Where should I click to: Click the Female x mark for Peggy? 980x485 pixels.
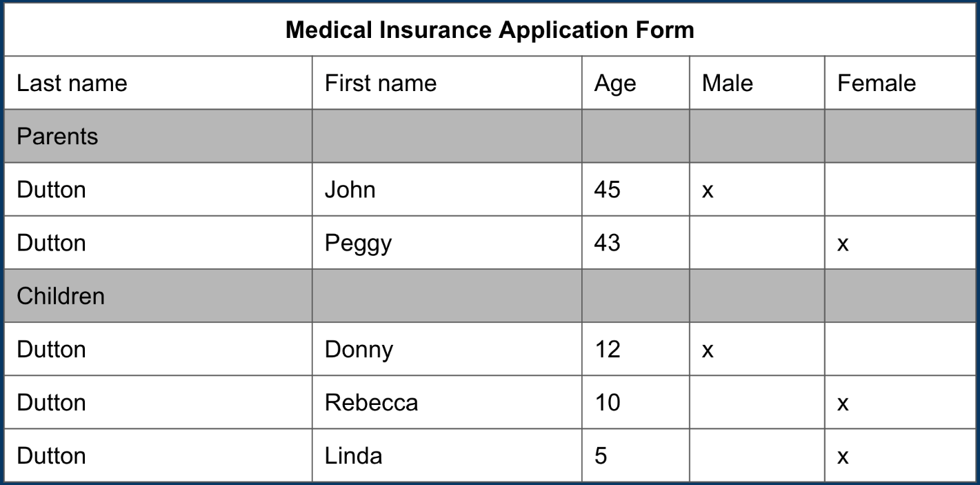(x=843, y=244)
